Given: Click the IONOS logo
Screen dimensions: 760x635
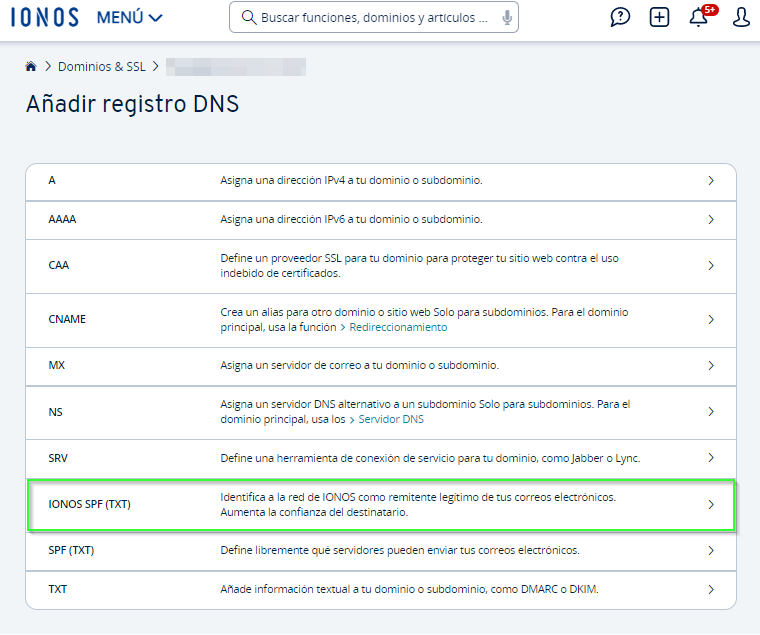Looking at the screenshot, I should 45,17.
